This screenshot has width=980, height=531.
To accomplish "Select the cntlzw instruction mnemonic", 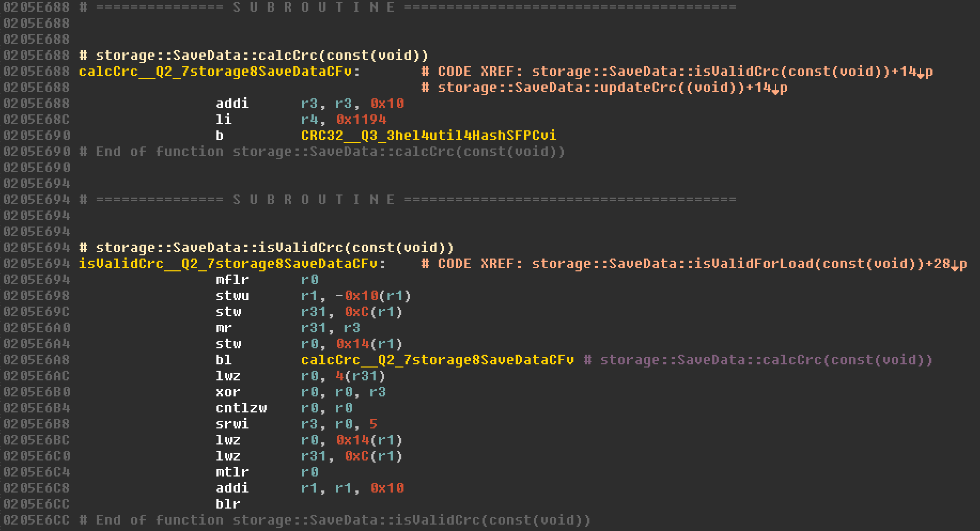I will pyautogui.click(x=241, y=408).
